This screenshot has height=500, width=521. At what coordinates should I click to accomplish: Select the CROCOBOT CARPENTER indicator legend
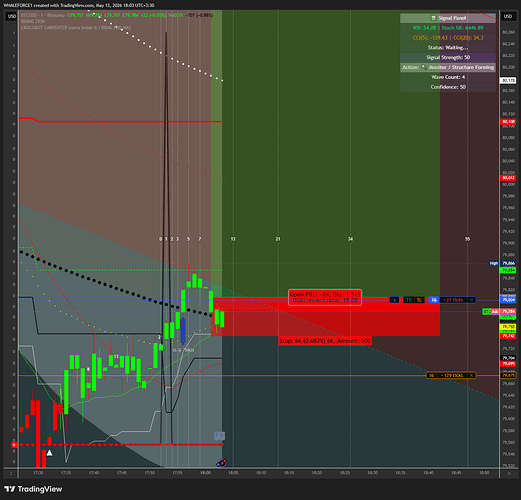pos(76,28)
